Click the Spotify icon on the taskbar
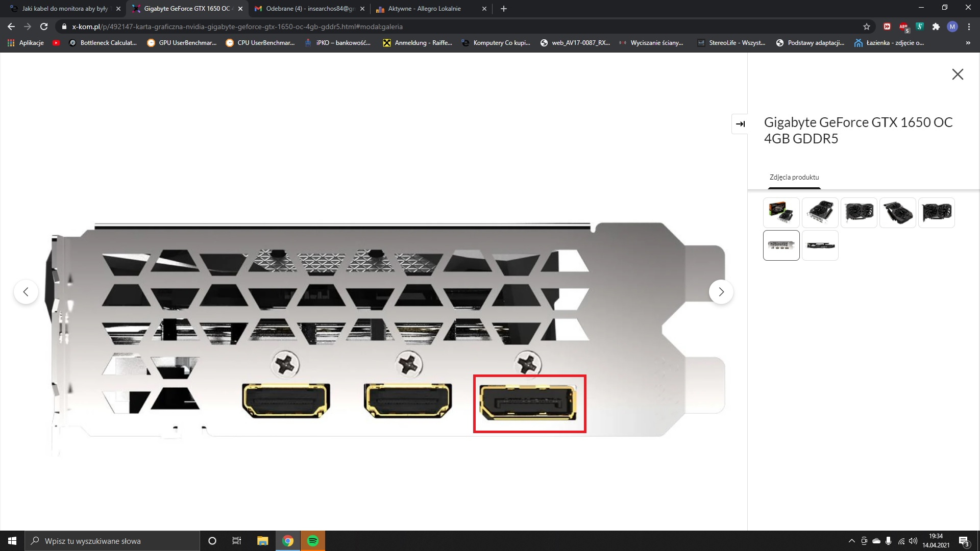 313,541
